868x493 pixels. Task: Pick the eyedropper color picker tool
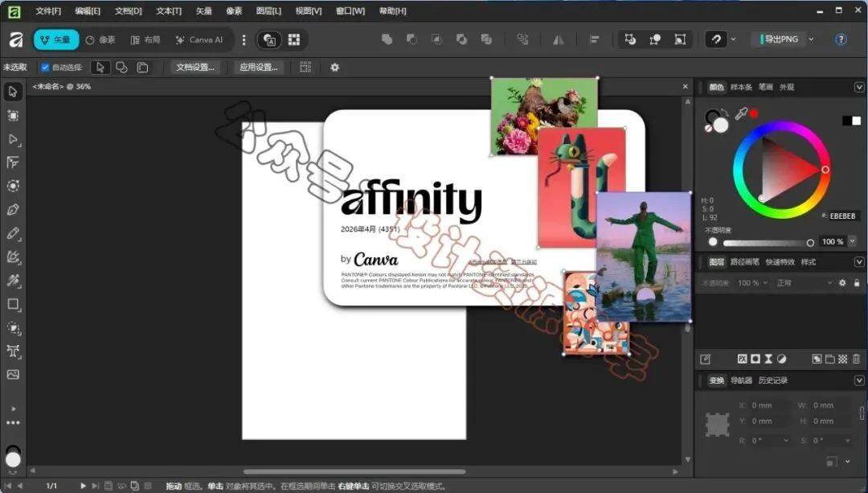[x=741, y=113]
